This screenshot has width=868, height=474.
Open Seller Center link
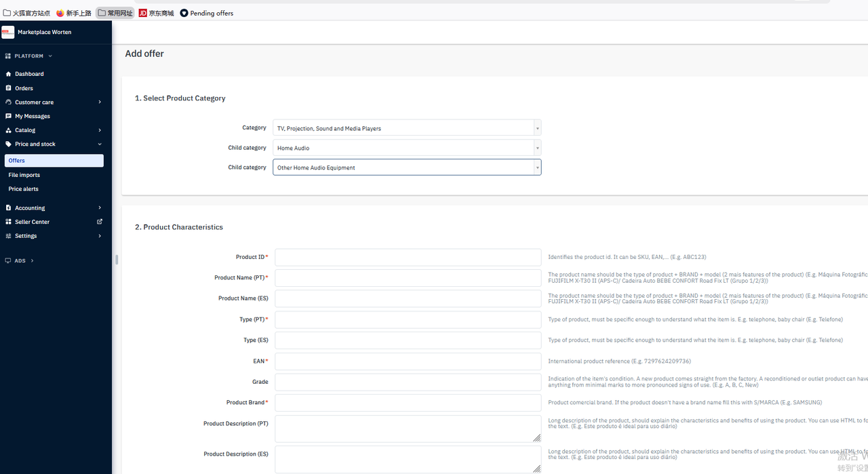[32, 222]
